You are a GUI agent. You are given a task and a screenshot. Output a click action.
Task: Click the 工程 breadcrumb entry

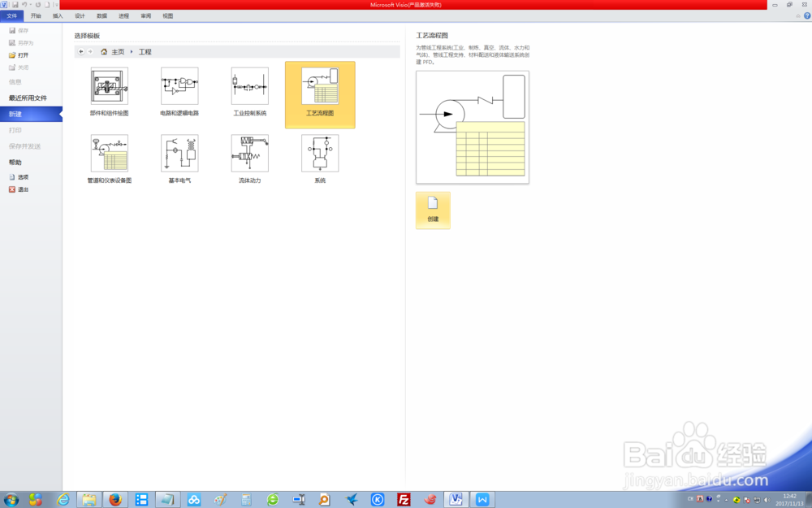coord(145,52)
